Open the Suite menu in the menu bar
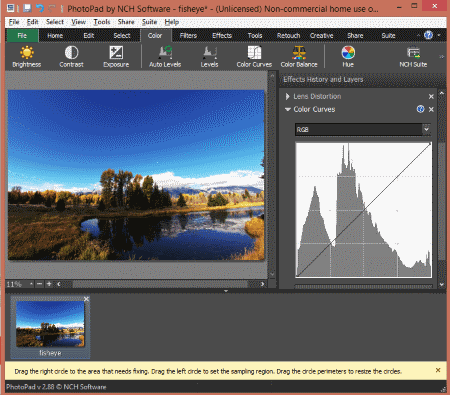Image resolution: width=450 pixels, height=395 pixels. (149, 22)
